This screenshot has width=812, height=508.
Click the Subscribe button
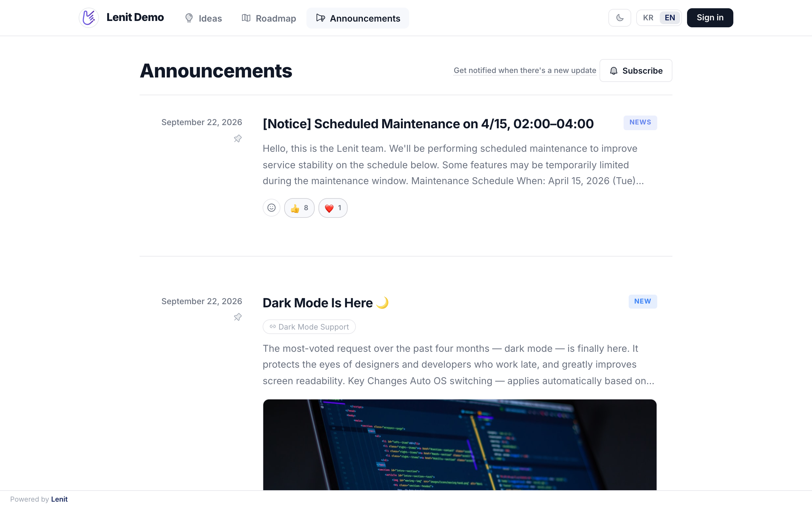coord(636,70)
